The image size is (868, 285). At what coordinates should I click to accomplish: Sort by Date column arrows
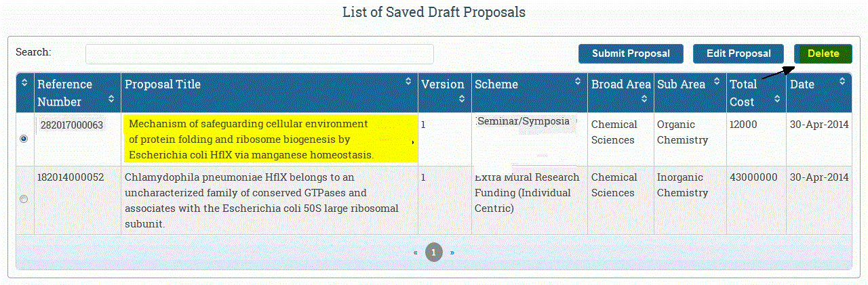pos(842,81)
